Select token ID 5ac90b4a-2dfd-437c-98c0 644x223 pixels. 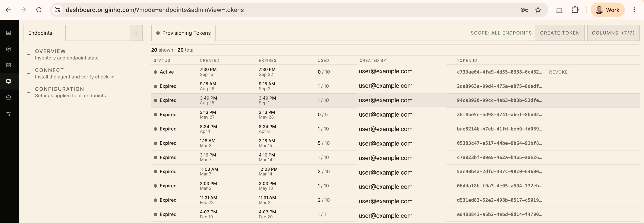(x=499, y=172)
